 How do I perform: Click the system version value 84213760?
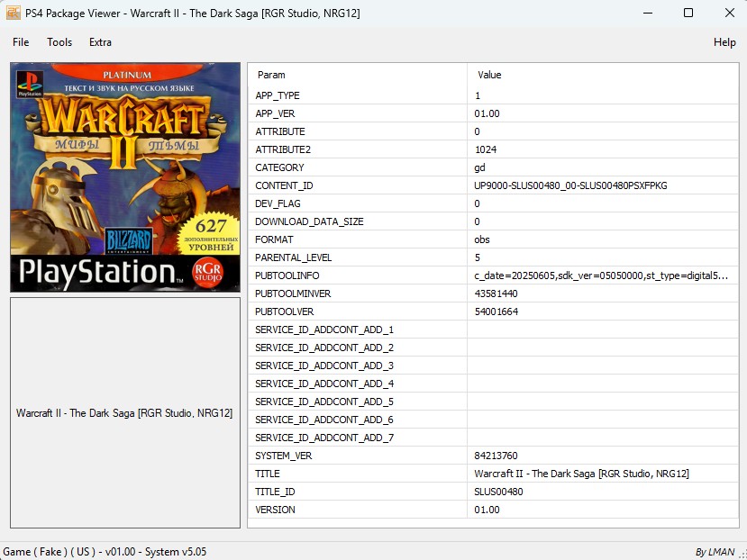click(496, 456)
